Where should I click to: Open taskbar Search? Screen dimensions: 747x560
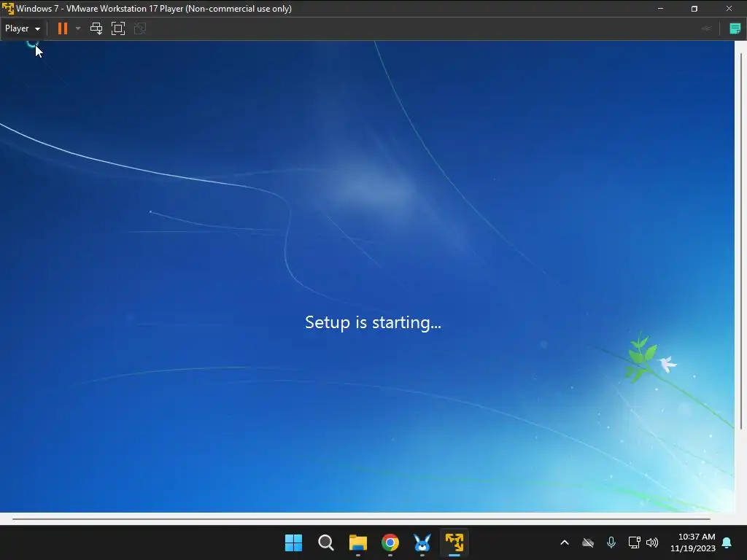[326, 542]
